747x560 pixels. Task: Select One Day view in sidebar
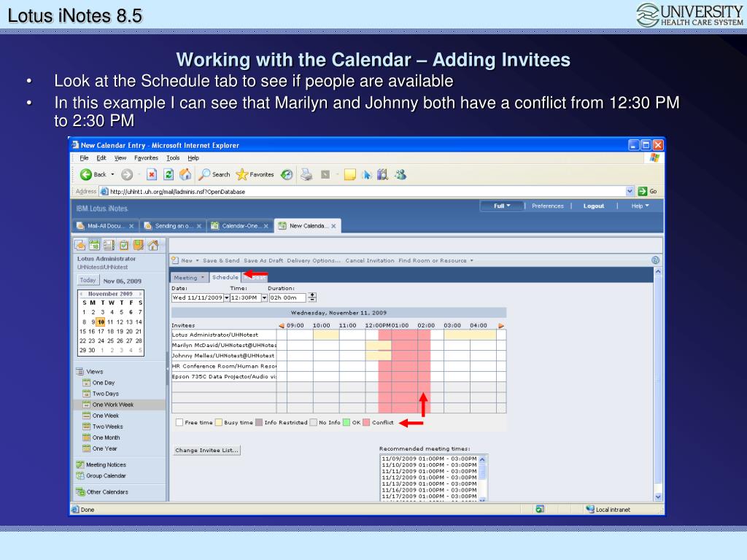[104, 383]
